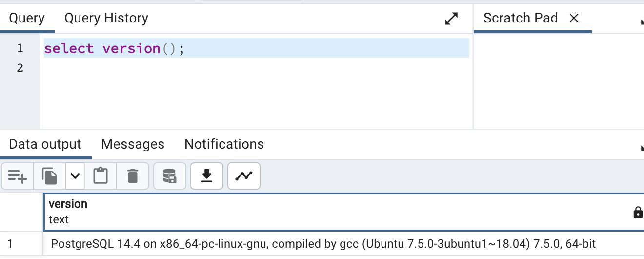Click the Add row icon
Image resolution: width=644 pixels, height=259 pixels.
point(18,176)
